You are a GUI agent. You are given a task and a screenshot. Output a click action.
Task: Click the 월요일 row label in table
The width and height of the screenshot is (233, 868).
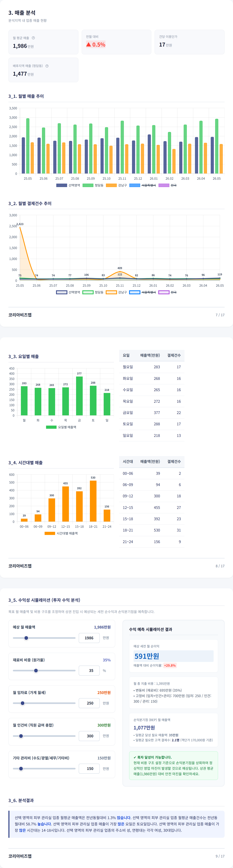[x=128, y=367]
